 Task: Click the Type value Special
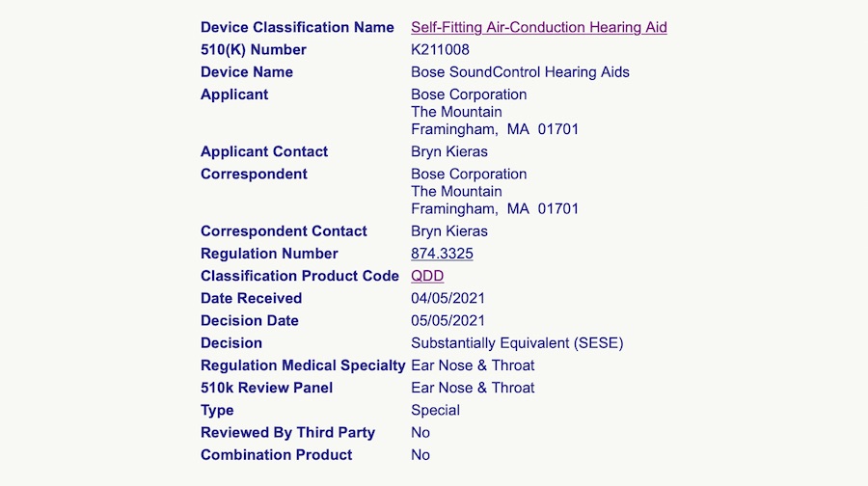pyautogui.click(x=435, y=410)
